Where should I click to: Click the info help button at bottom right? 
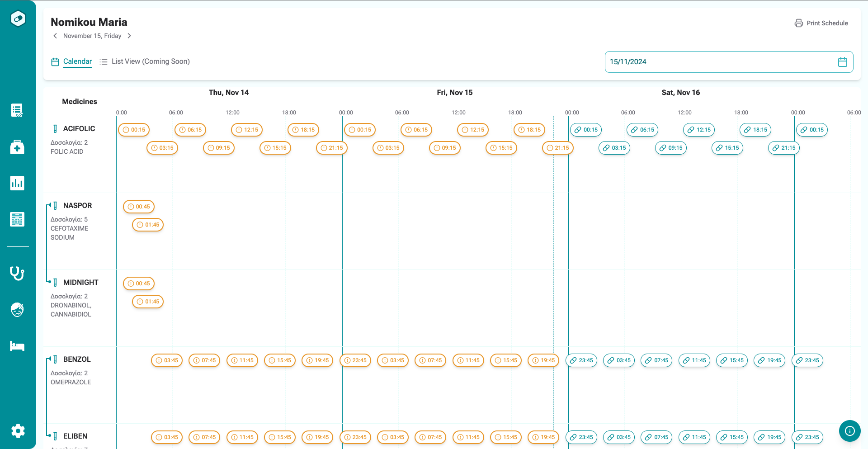click(850, 431)
